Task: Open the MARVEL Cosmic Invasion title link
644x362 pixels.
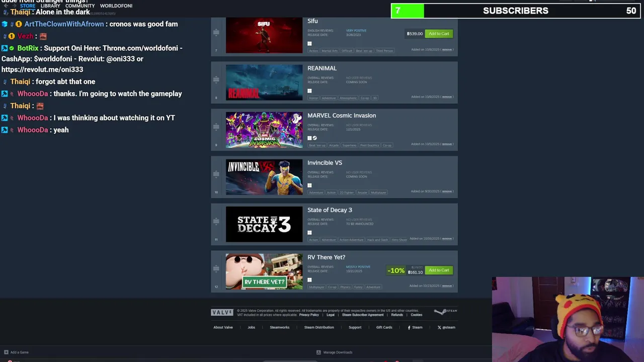Action: pos(342,116)
